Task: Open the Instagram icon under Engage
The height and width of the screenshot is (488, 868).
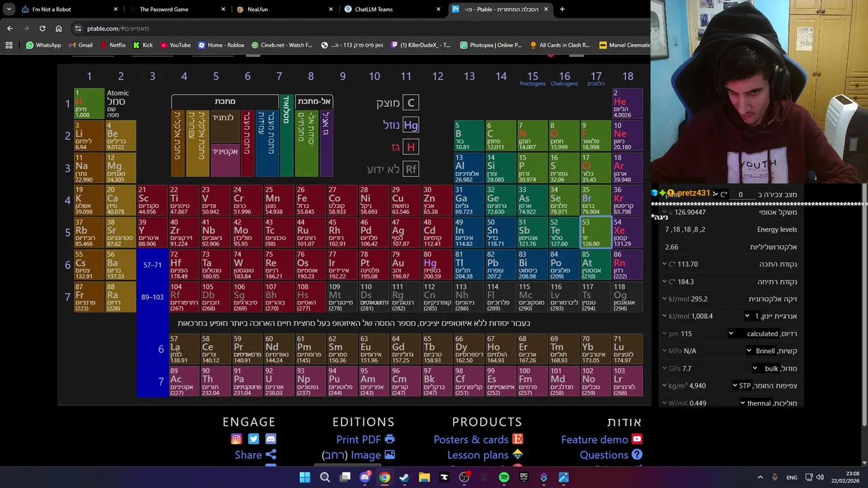Action: coord(236,439)
